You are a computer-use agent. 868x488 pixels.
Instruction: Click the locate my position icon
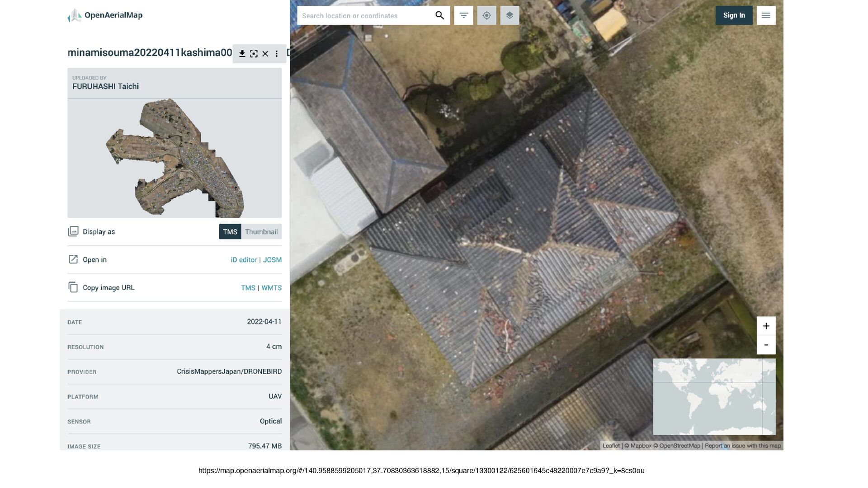486,15
